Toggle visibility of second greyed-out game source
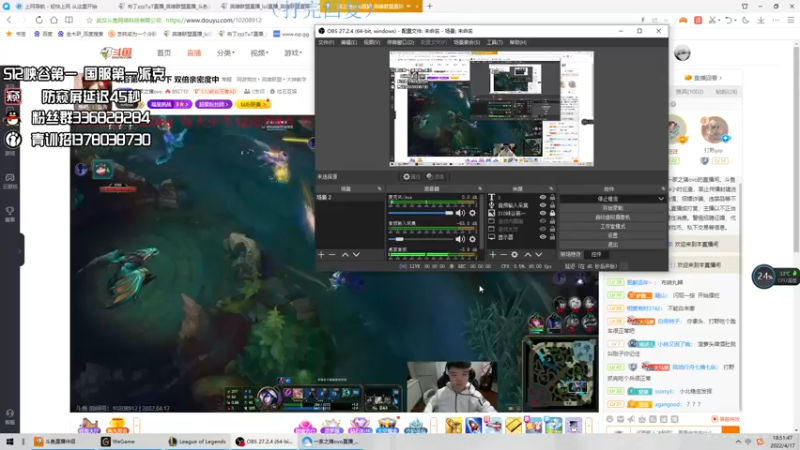This screenshot has height=450, width=800. pyautogui.click(x=543, y=229)
